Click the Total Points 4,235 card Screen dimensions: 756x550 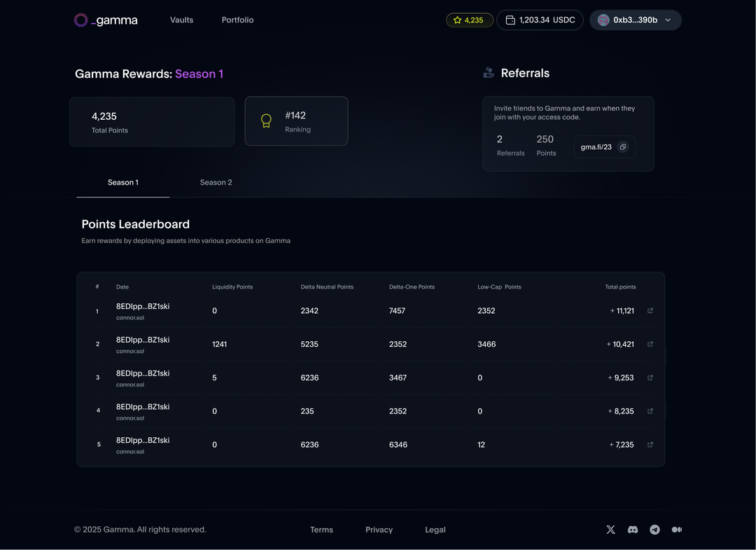coord(152,122)
